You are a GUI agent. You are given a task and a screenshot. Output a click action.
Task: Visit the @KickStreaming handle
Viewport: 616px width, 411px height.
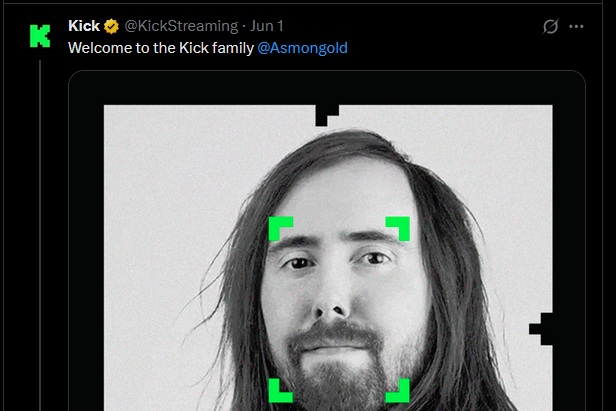tap(181, 26)
